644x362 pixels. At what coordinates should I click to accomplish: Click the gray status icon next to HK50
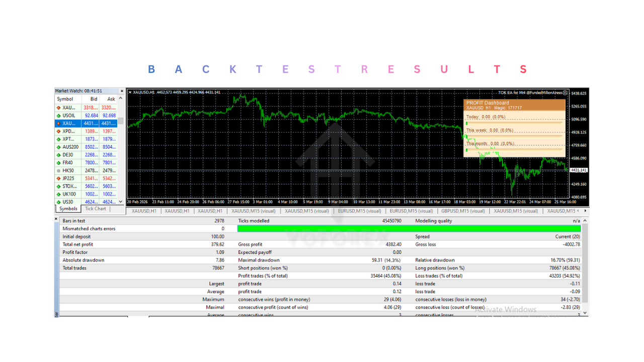tap(59, 170)
